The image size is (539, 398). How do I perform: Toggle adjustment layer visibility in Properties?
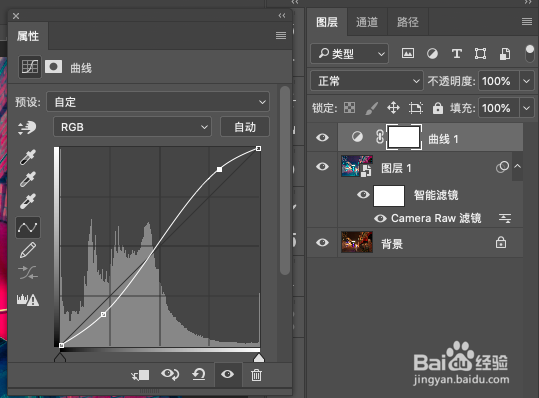228,374
